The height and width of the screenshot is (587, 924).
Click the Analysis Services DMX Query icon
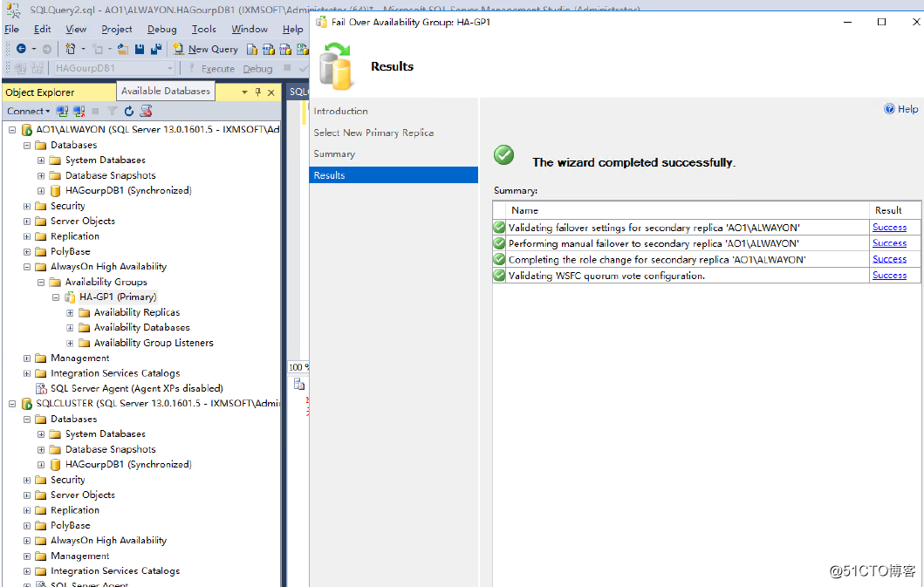click(285, 49)
